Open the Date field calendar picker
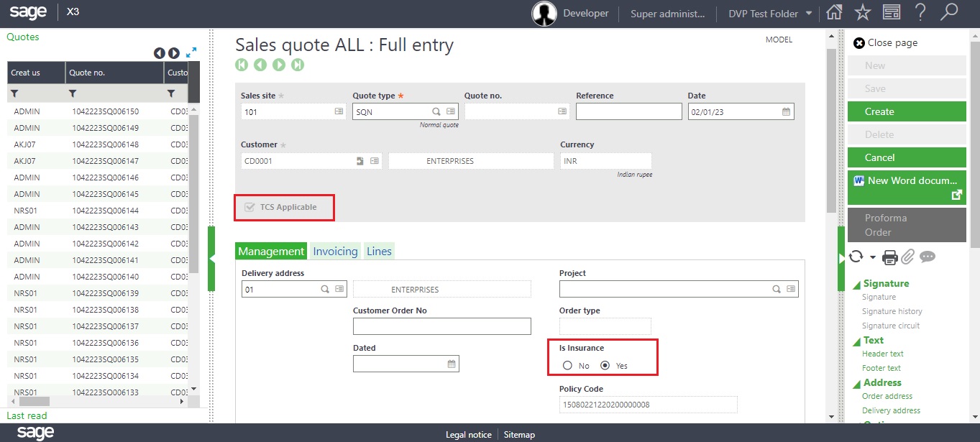This screenshot has height=442, width=980. coord(786,111)
